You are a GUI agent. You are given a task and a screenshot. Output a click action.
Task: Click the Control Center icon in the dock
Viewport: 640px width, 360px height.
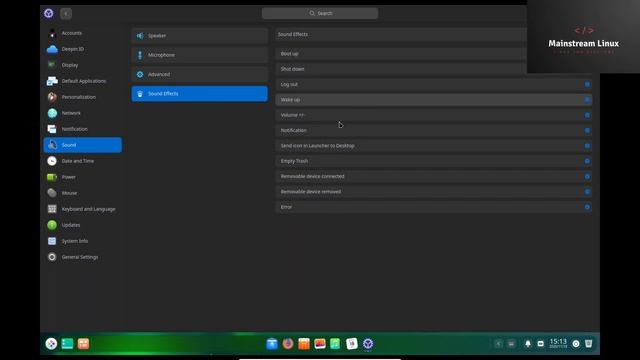[368, 344]
